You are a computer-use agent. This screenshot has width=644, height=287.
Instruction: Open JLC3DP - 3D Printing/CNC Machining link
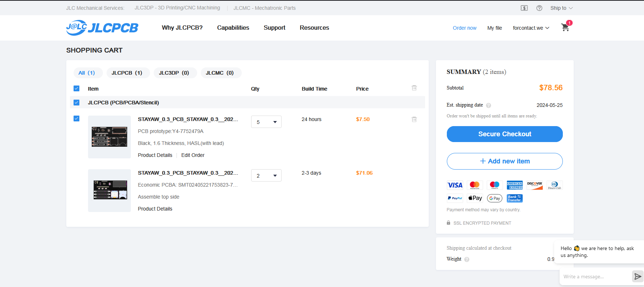coord(177,8)
